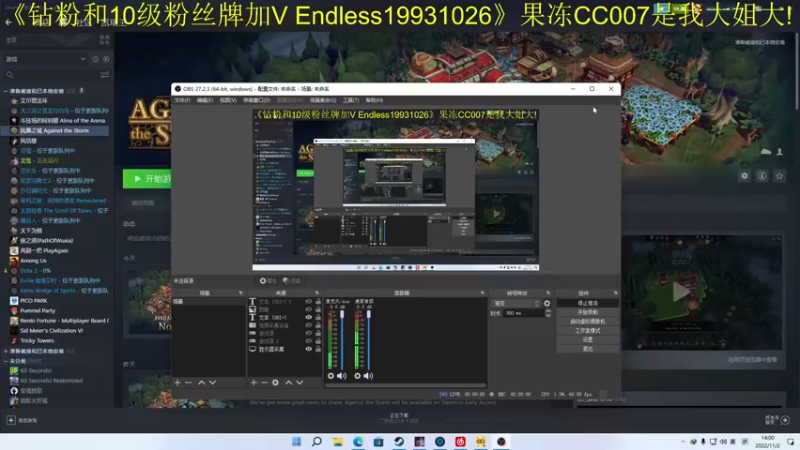Click the add-game plus icon in Steam
Image resolution: width=800 pixels, height=450 pixels.
tap(11, 420)
